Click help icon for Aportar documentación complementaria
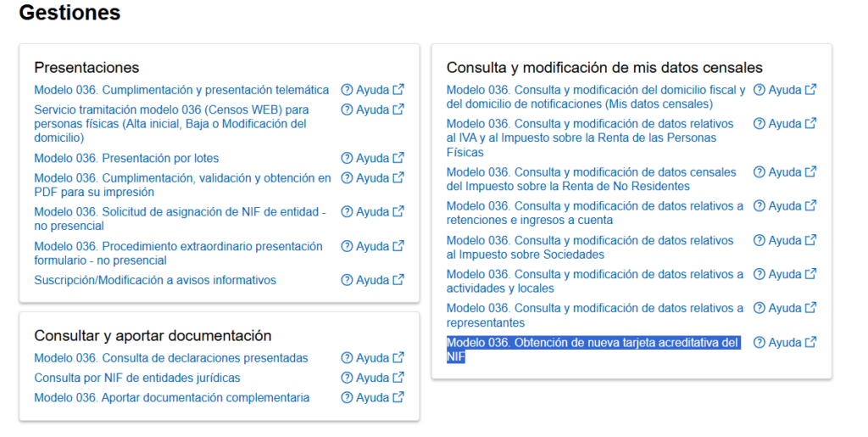The image size is (868, 437). pyautogui.click(x=347, y=398)
